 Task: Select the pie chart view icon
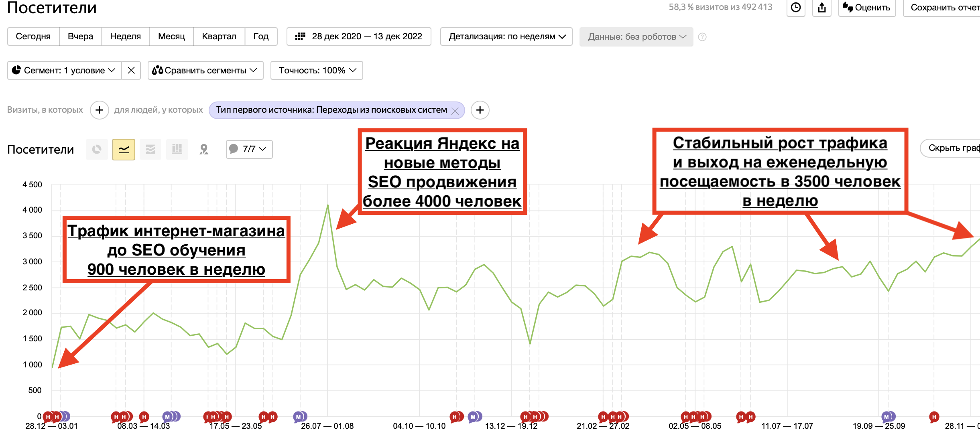(x=97, y=150)
